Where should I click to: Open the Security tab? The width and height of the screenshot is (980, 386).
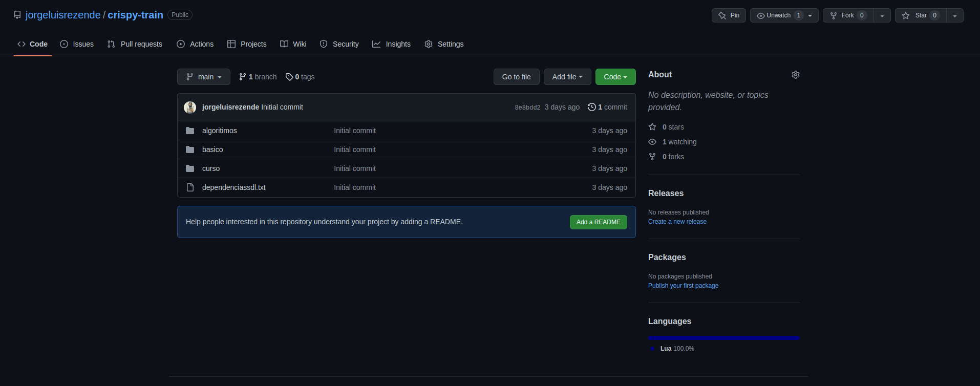coord(339,44)
